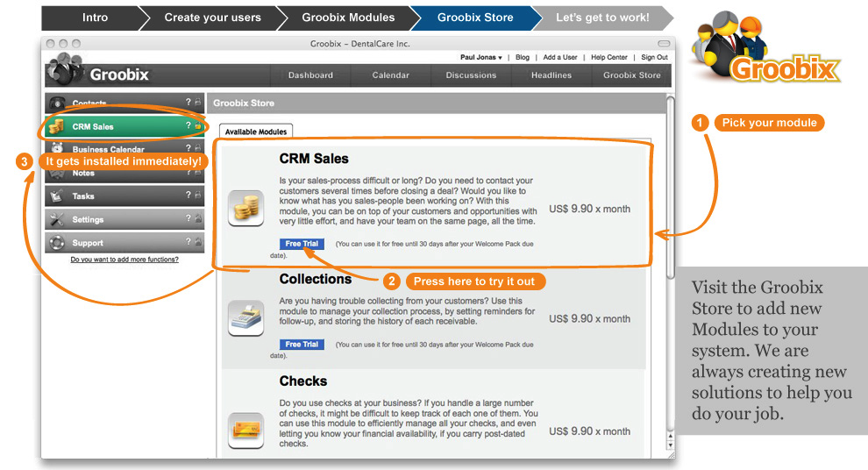Click the Checks US$ 9.90 x month price
The image size is (868, 470).
pos(589,431)
